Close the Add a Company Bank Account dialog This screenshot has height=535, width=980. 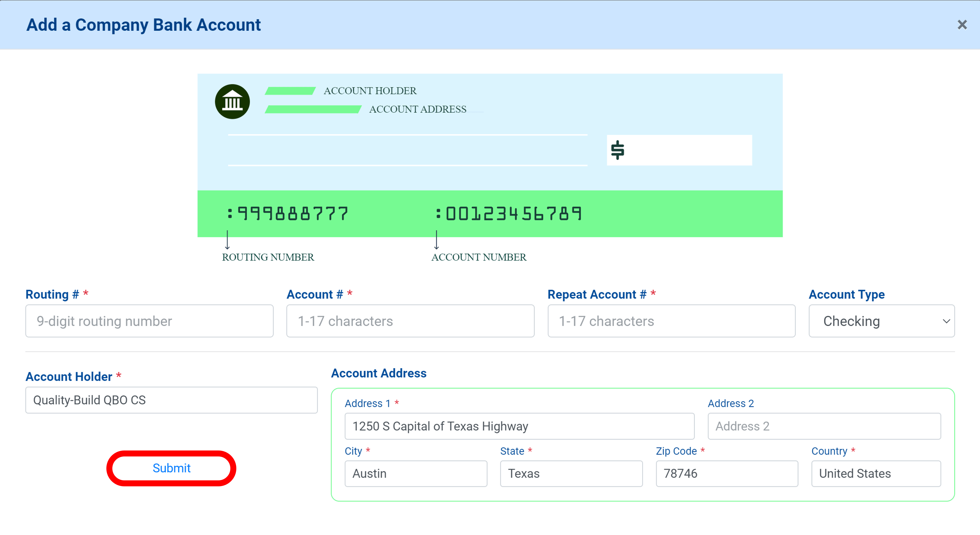coord(962,25)
